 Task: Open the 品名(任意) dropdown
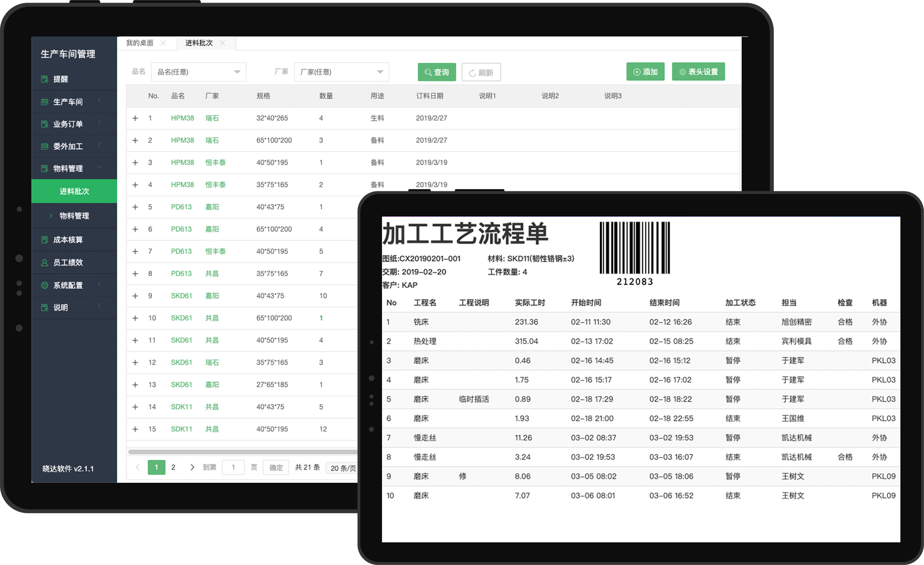point(198,72)
